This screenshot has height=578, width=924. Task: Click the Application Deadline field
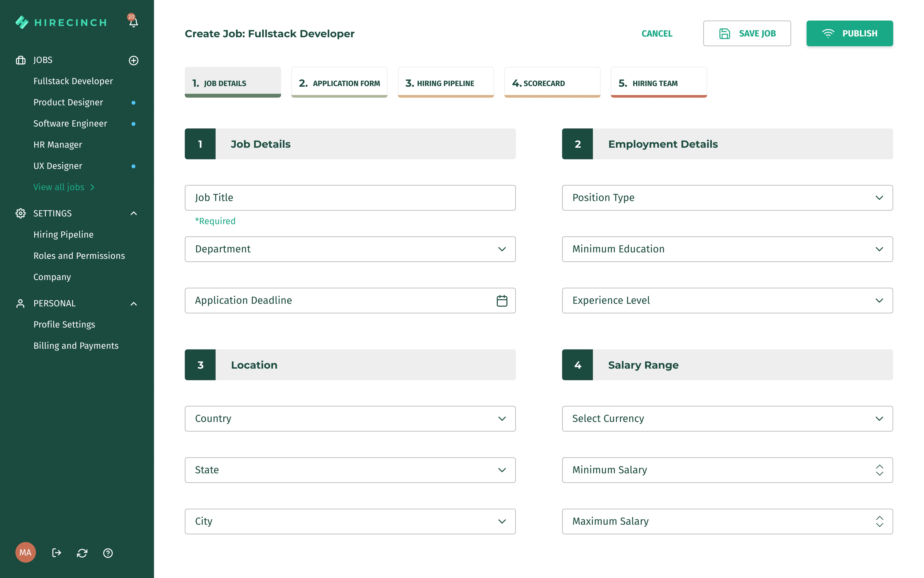(x=350, y=300)
